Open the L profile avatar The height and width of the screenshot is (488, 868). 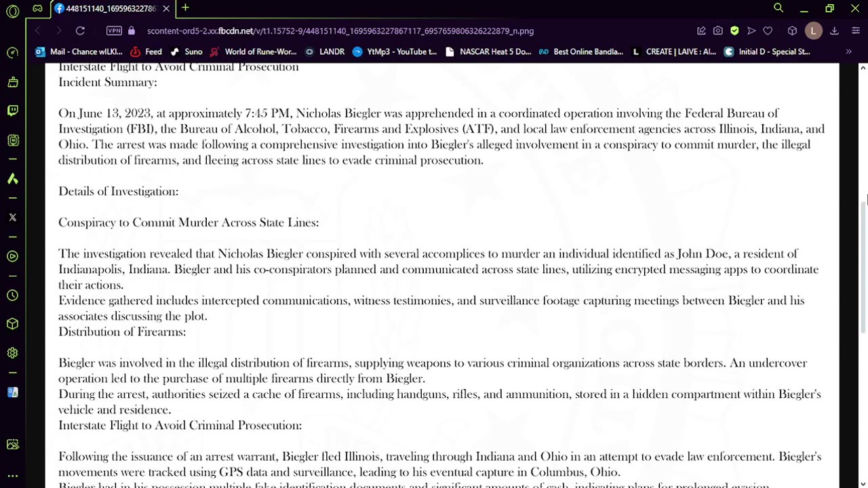coord(813,30)
